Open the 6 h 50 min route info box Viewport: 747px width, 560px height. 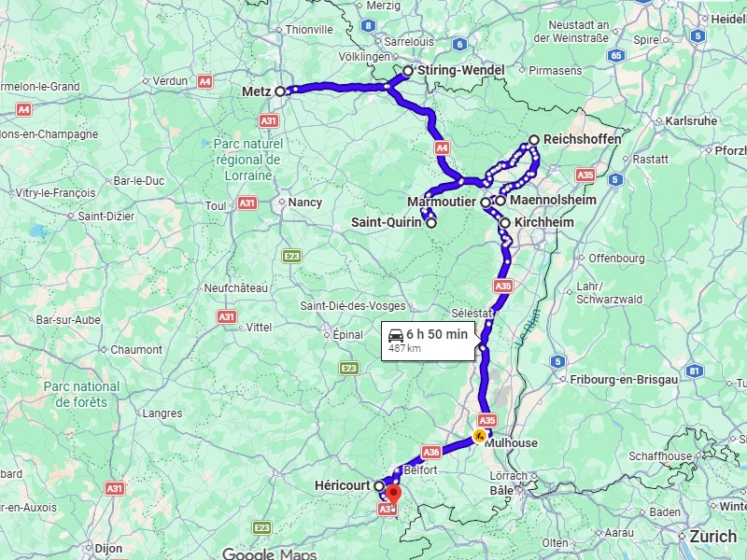429,341
